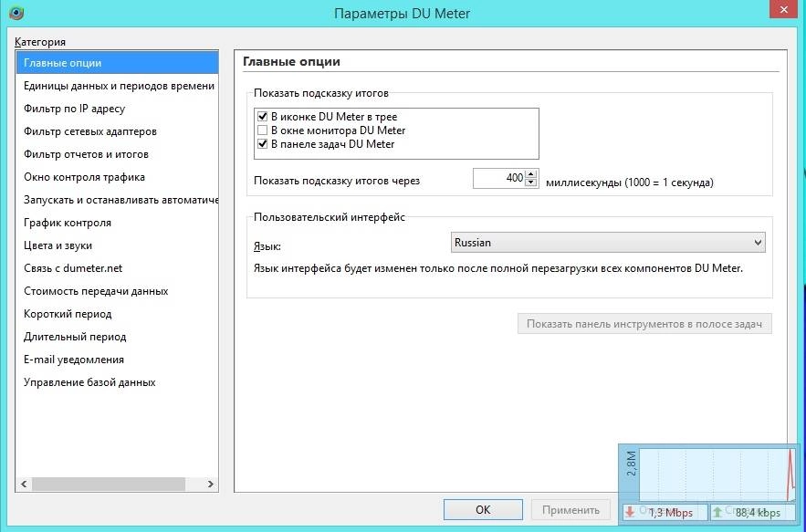Click the red download arrow in DU Meter widget

(630, 512)
